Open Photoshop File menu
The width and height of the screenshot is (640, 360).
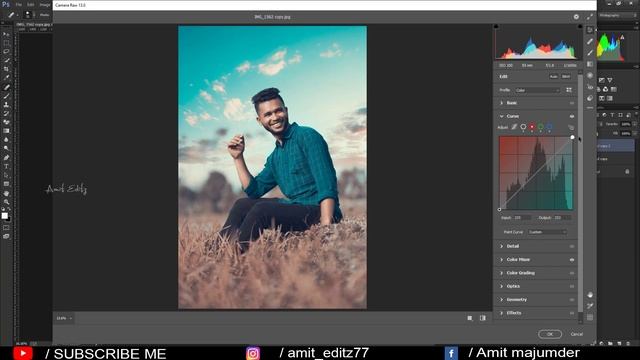[x=18, y=4]
